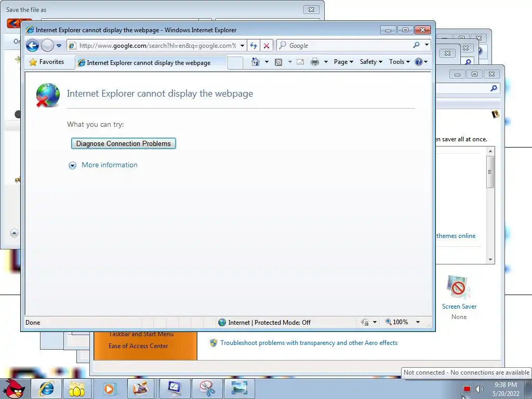Image resolution: width=532 pixels, height=399 pixels.
Task: Open Snipping Tool from the taskbar
Action: [207, 389]
